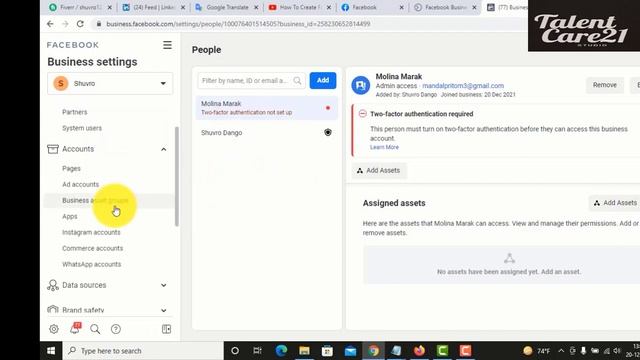The height and width of the screenshot is (360, 640).
Task: Click Add Assets in the Assigned assets header
Action: 615,203
